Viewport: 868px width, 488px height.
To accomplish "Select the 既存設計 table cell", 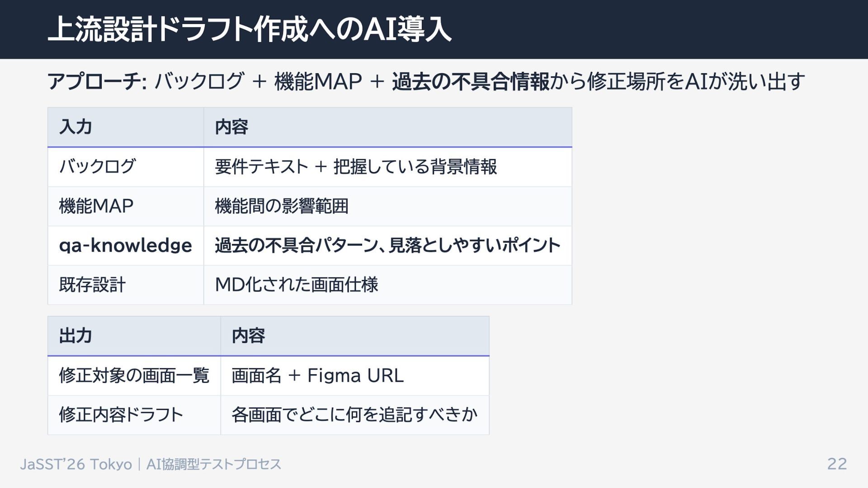I will point(92,285).
